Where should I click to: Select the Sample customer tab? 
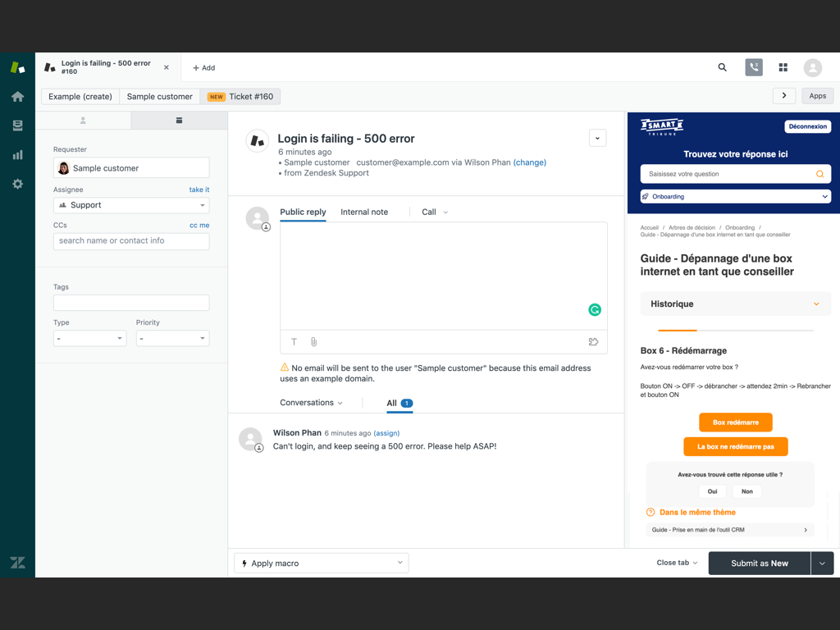tap(159, 97)
